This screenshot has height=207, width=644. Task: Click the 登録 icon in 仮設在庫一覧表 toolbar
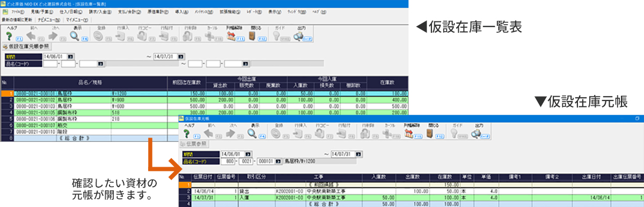tap(99, 35)
